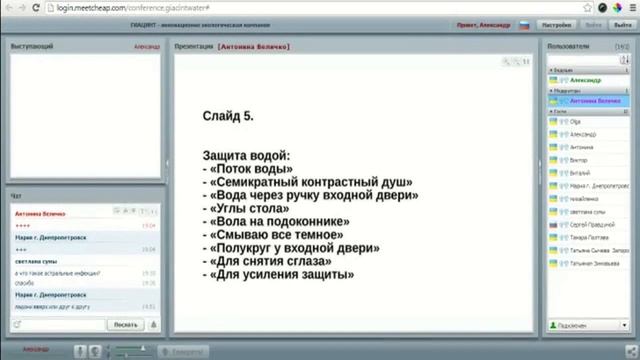Click the headset icon next to Тамара Полтава
Image resolution: width=640 pixels, height=360 pixels.
click(x=564, y=238)
